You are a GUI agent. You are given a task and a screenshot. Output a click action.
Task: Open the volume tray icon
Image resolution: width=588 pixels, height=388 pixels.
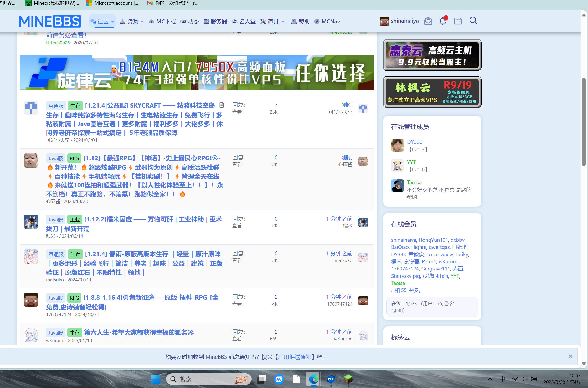[524, 379]
